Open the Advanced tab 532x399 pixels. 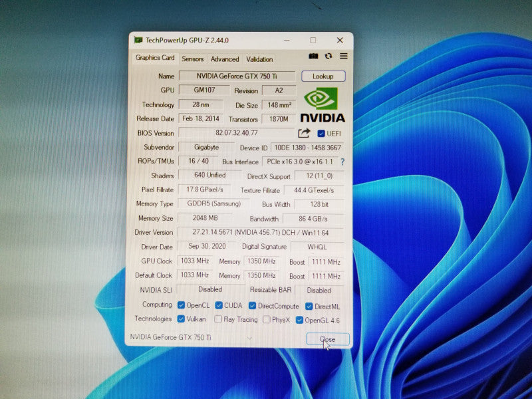pyautogui.click(x=225, y=59)
